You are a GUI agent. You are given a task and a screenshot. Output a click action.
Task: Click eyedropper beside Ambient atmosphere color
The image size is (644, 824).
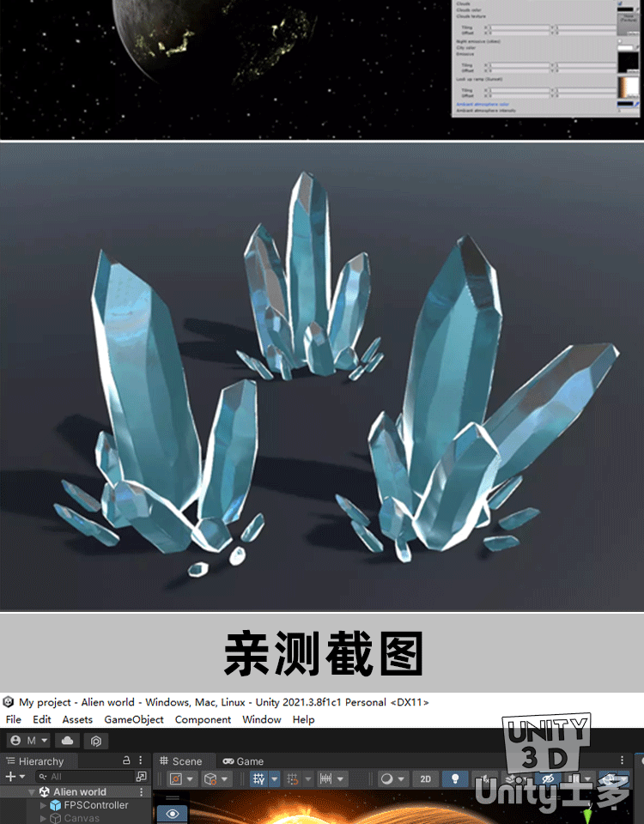coord(637,104)
